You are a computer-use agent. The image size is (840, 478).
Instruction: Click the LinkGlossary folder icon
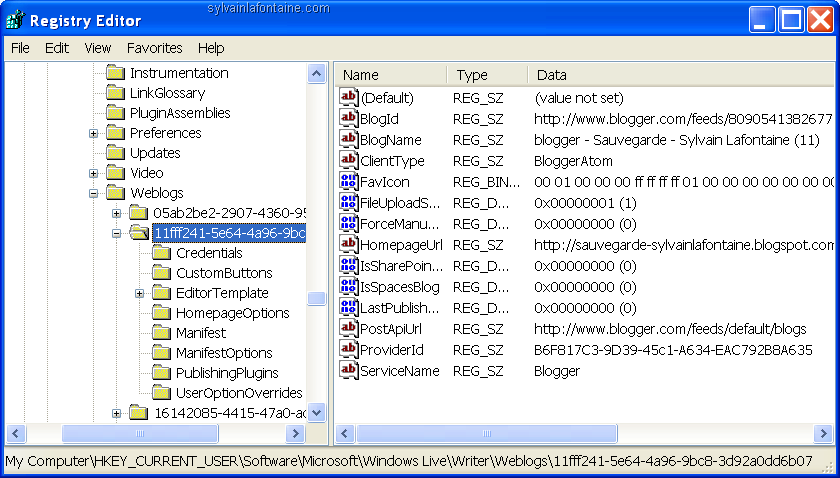coord(115,93)
